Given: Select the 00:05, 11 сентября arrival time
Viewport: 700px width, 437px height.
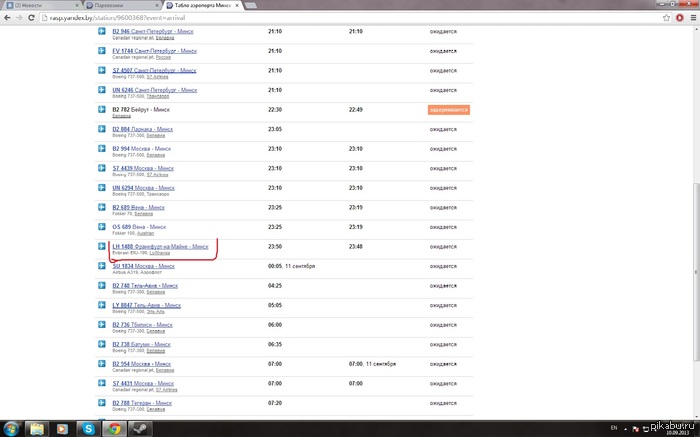Looking at the screenshot, I should click(x=292, y=266).
